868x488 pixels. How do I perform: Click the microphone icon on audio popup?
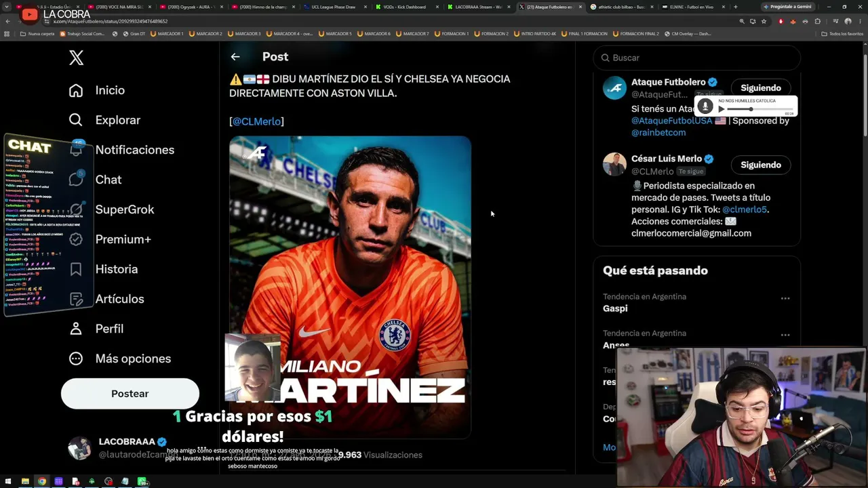click(x=705, y=106)
